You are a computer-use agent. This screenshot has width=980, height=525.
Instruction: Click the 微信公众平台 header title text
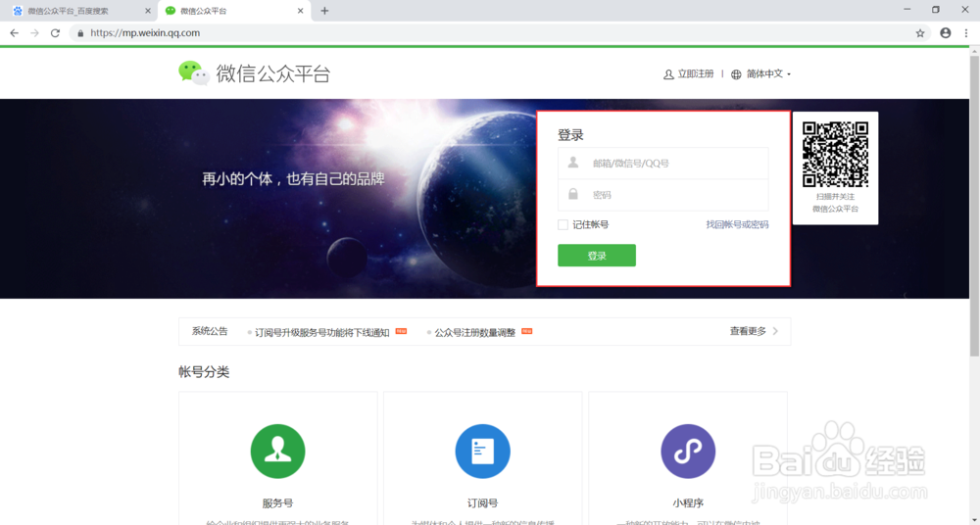click(x=273, y=73)
